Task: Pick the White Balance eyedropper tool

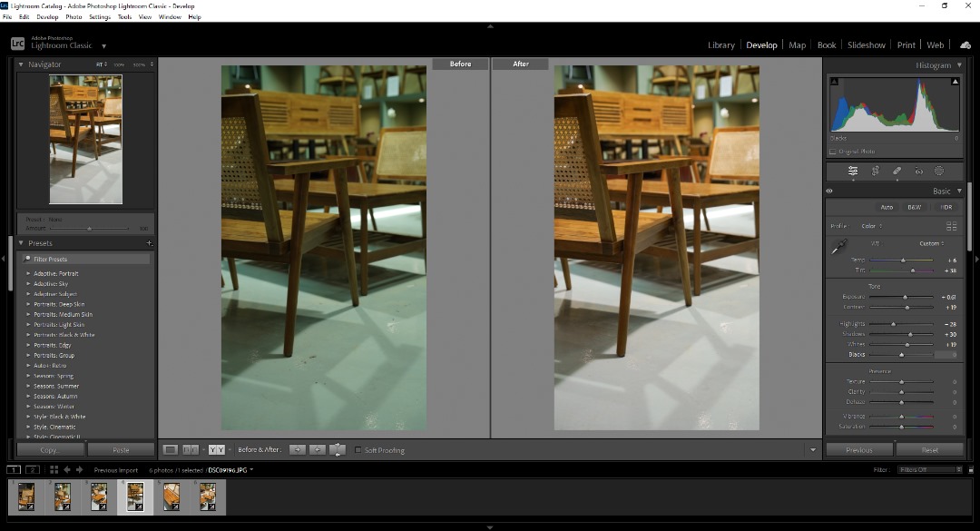Action: click(x=840, y=246)
